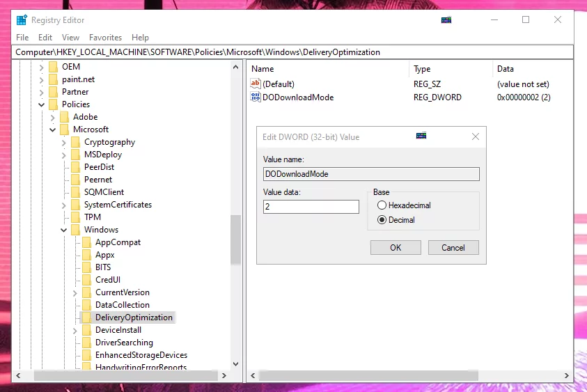Expand the DeviceInstall key
Screen dimensions: 587x392
click(x=75, y=331)
